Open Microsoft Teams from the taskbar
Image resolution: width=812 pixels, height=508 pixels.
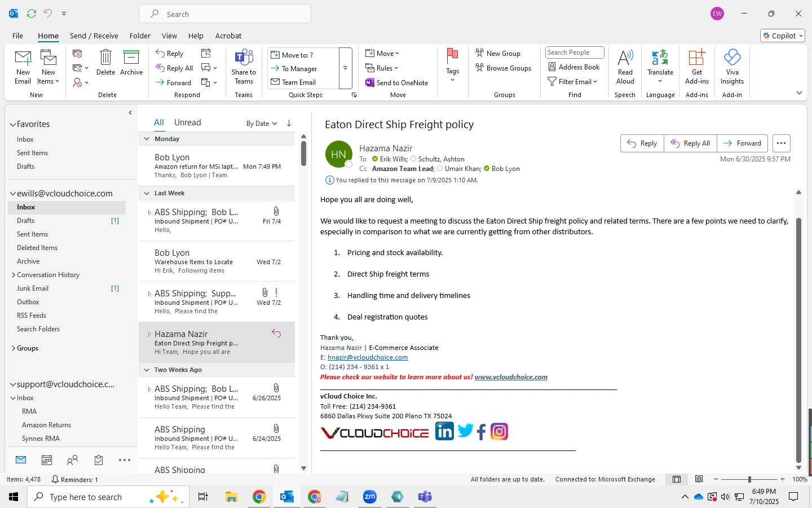point(425,497)
